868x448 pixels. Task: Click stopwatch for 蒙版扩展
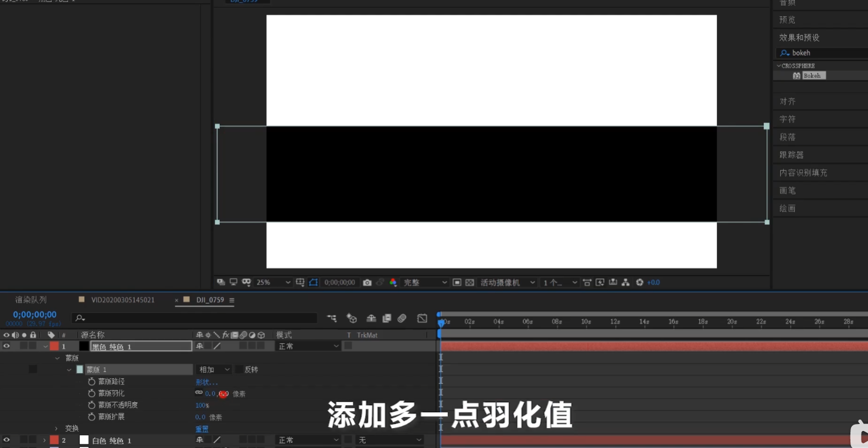pos(91,416)
